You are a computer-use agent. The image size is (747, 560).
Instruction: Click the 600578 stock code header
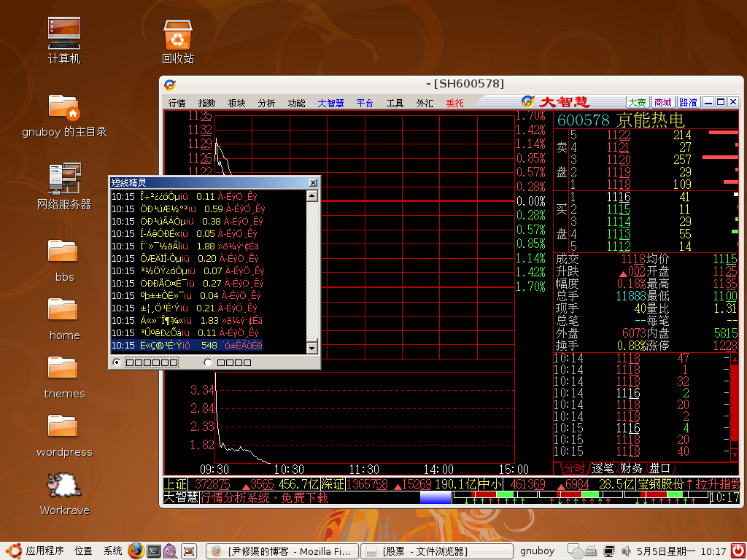(x=583, y=120)
